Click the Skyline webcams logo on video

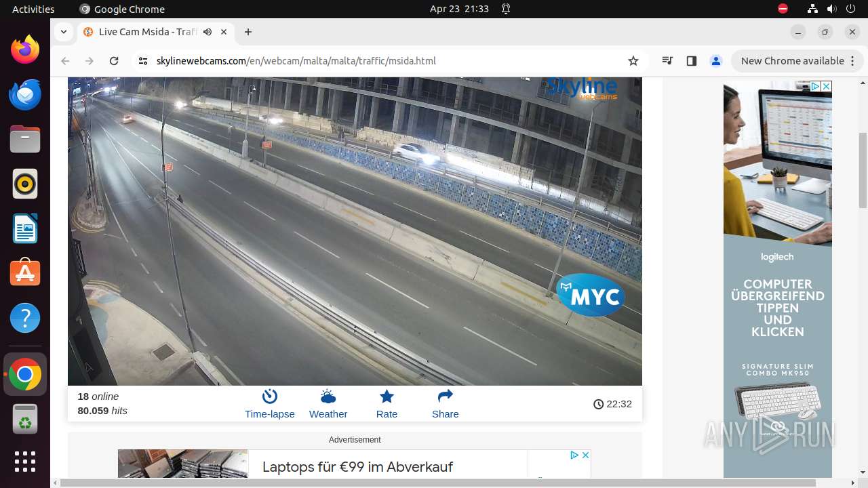(x=582, y=88)
